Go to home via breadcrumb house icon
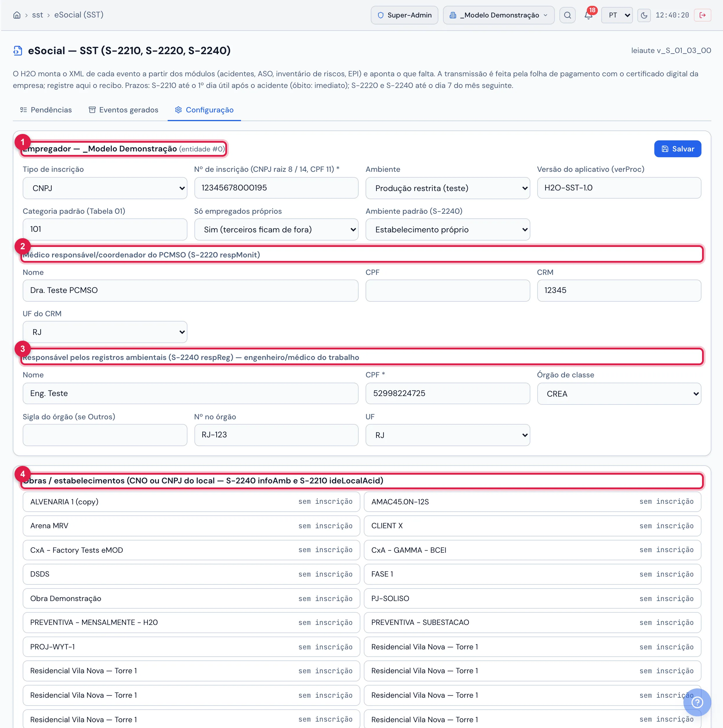Image resolution: width=723 pixels, height=728 pixels. pyautogui.click(x=17, y=15)
